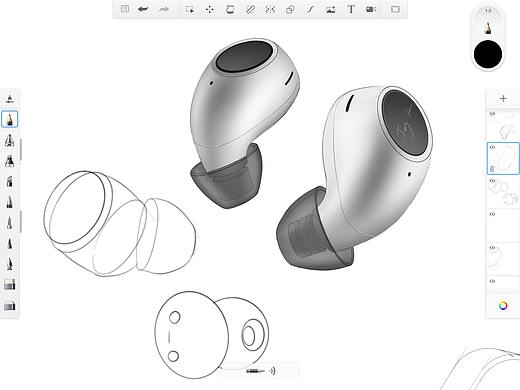
Task: Activate the Transform move tool
Action: click(210, 9)
